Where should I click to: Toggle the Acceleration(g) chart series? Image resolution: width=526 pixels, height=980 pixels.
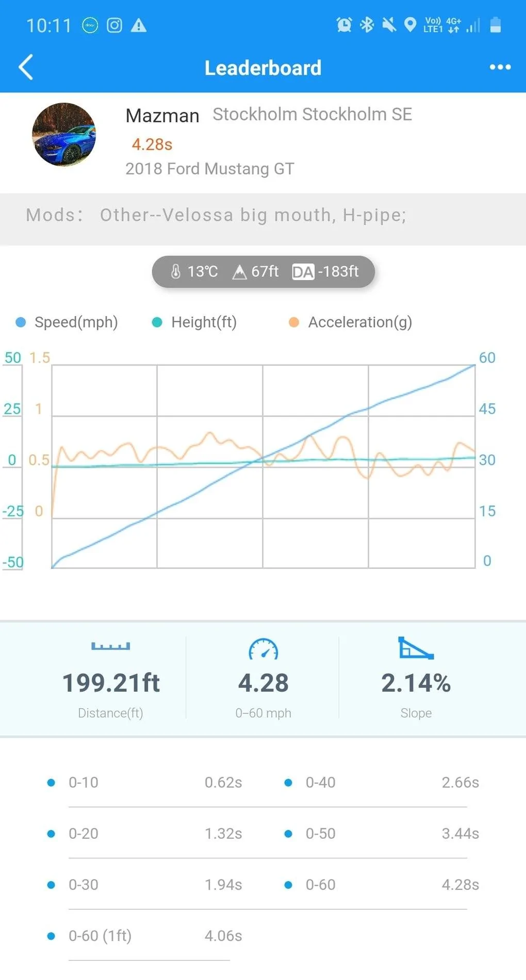[350, 322]
